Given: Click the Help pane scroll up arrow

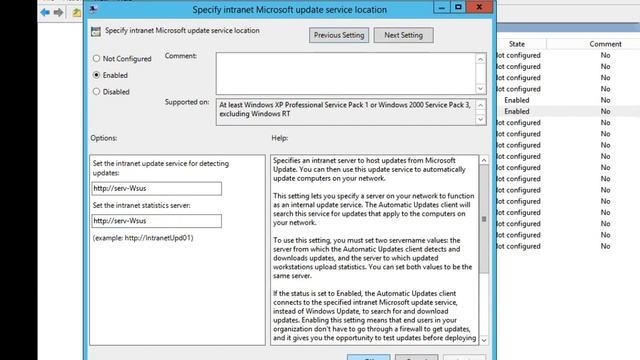Looking at the screenshot, I should [484, 160].
